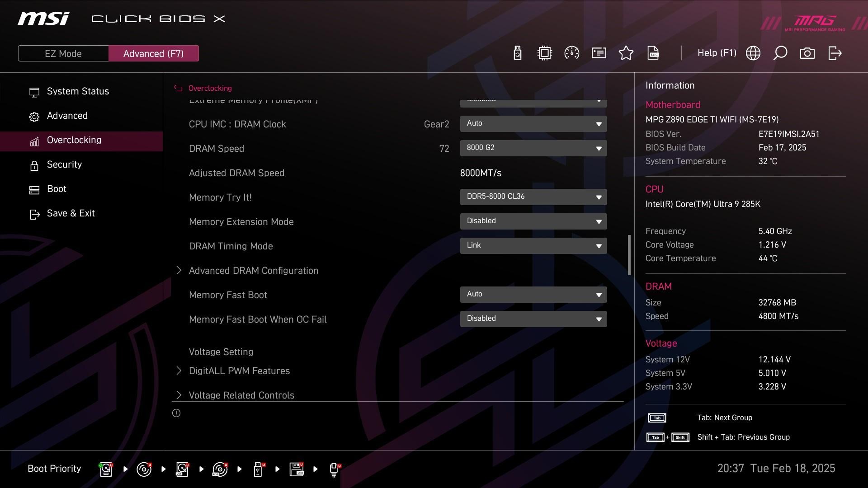
Task: Select the USB key boot device icon
Action: [259, 469]
